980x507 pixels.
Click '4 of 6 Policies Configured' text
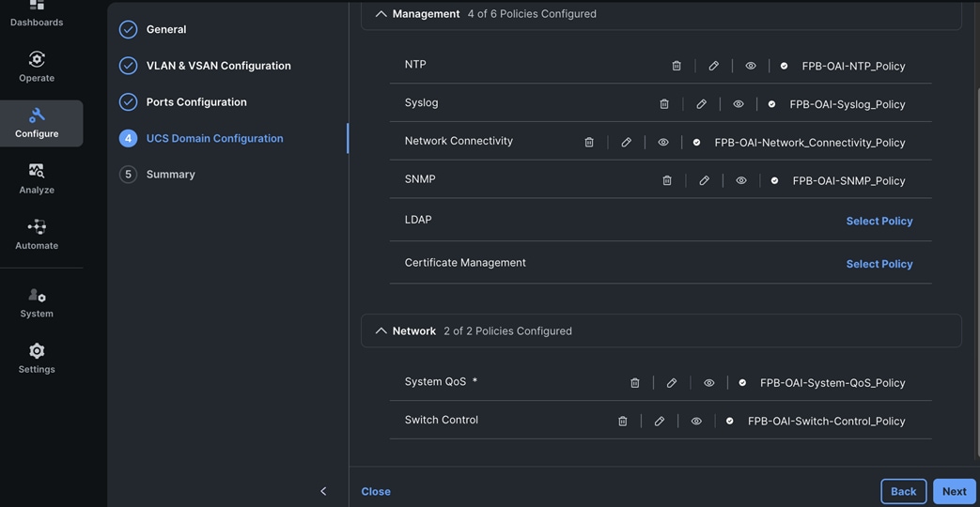tap(532, 14)
